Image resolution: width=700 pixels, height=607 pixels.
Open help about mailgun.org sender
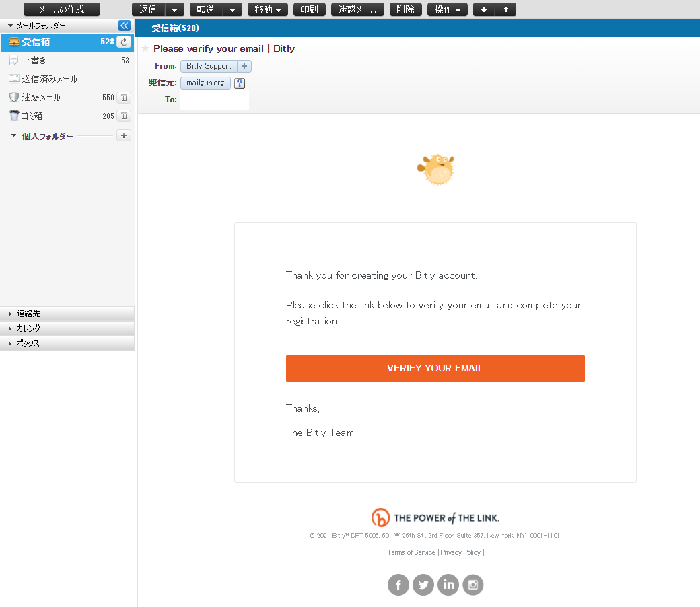click(240, 83)
